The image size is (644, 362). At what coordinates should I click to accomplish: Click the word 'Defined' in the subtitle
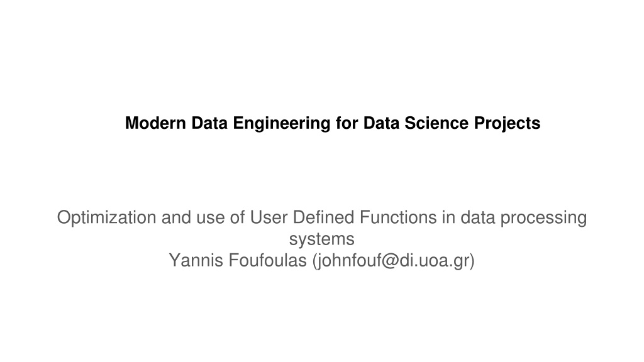(x=323, y=217)
